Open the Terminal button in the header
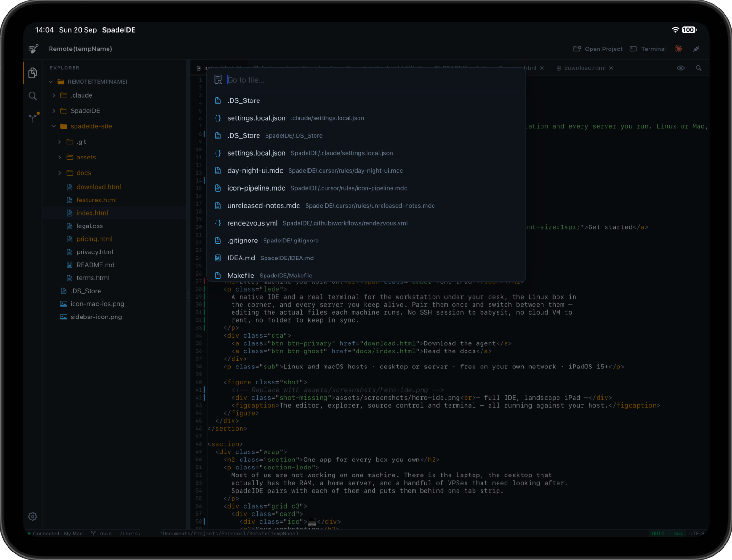 (648, 49)
